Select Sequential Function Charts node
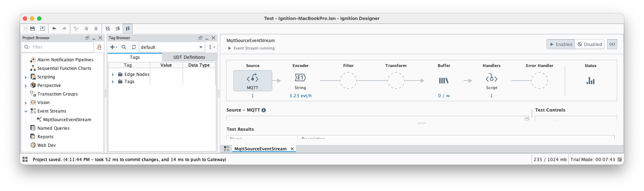The image size is (644, 191). pos(64,68)
